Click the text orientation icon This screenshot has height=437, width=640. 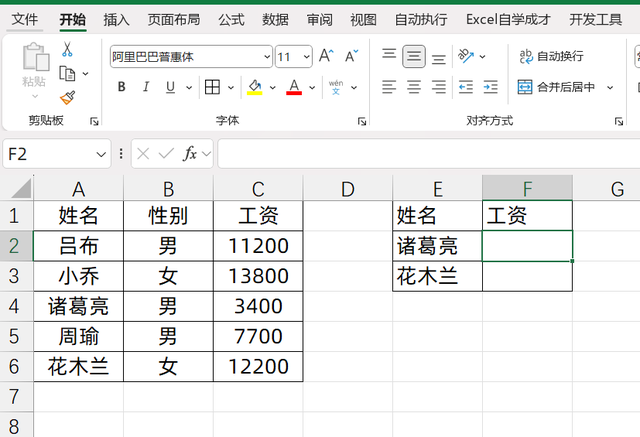(x=466, y=56)
